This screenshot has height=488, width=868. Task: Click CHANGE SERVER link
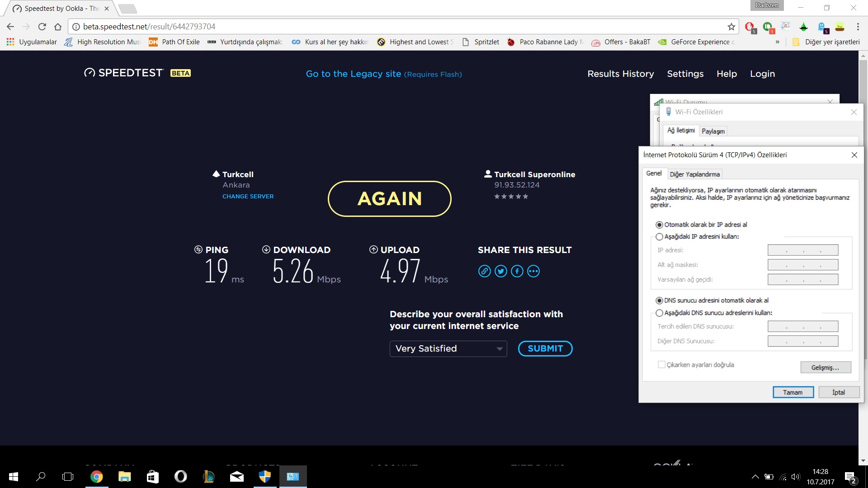[248, 196]
